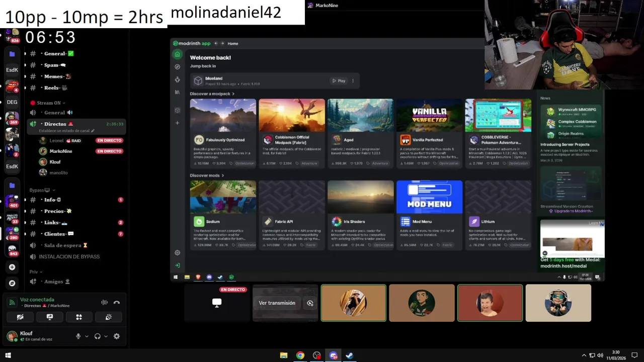Open Modrinth Library sidebar icon
The image size is (644, 362).
(x=177, y=92)
